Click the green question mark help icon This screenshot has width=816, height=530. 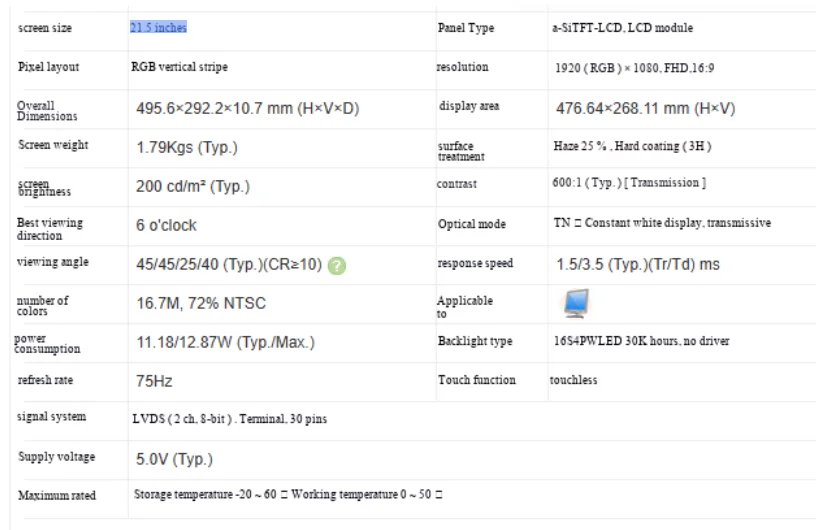pos(337,266)
